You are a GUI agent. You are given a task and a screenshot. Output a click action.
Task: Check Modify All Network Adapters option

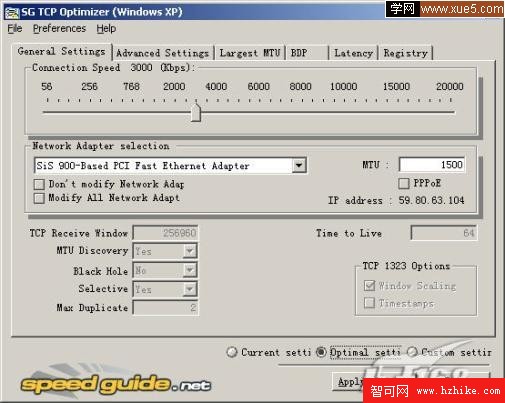point(39,198)
